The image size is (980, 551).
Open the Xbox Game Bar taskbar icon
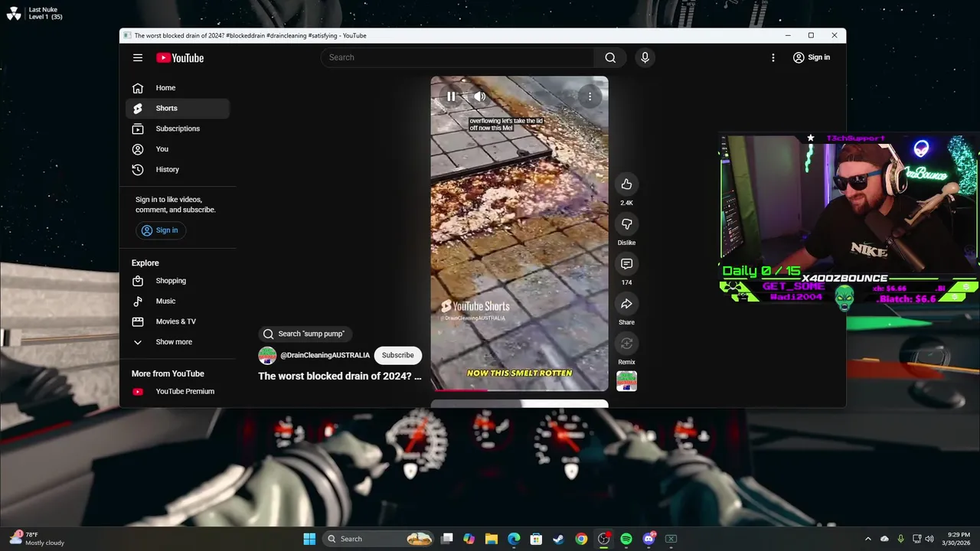coord(671,539)
